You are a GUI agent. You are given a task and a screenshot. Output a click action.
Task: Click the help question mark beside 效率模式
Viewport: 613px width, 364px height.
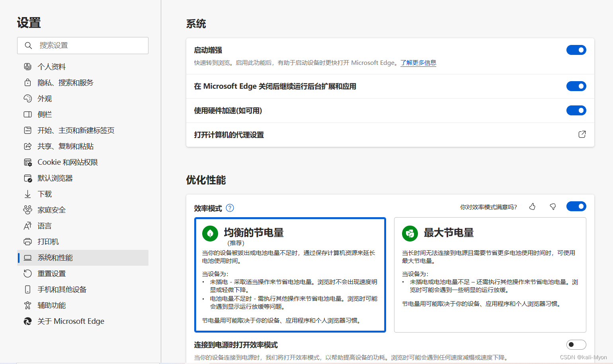click(x=230, y=208)
